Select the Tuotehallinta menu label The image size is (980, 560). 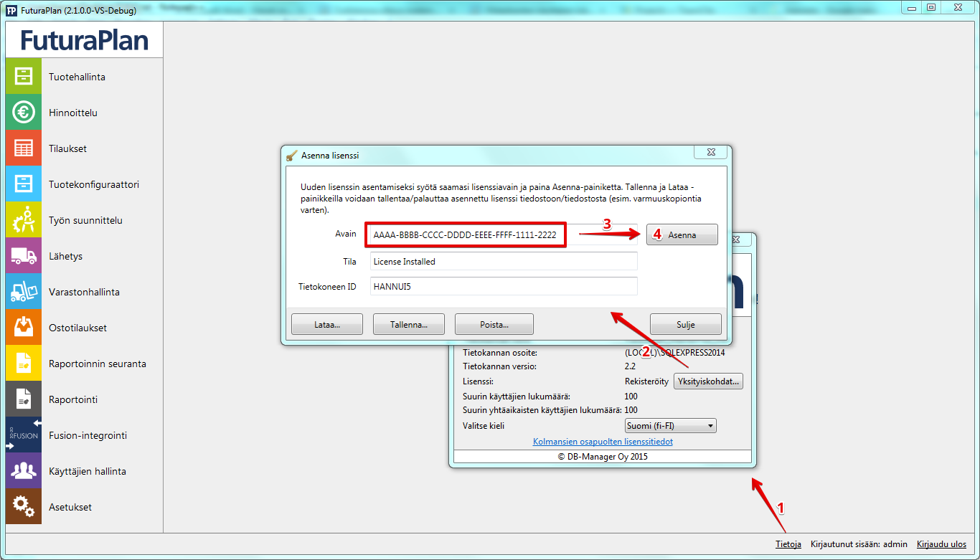pos(77,77)
